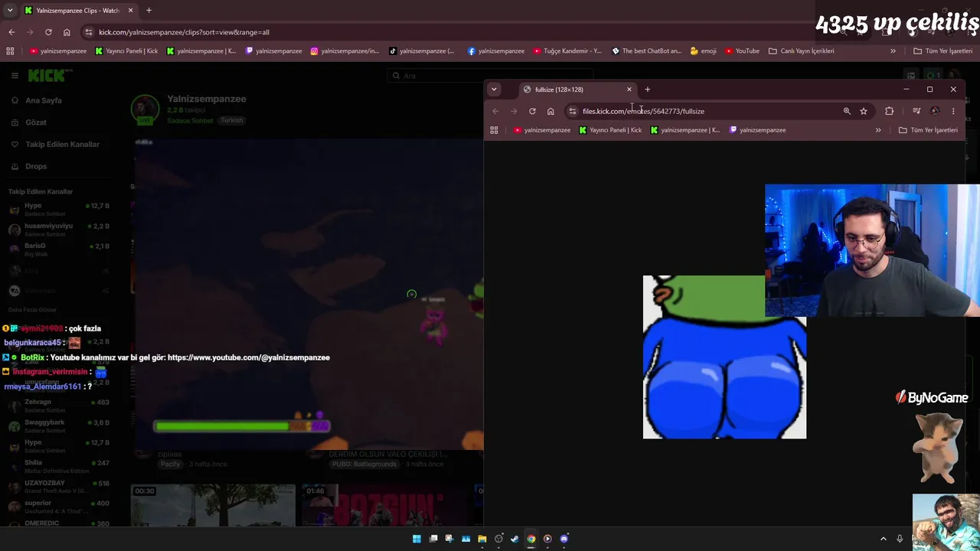Open YouTube yalnizsempanzee bookmark in fullsize window
This screenshot has width=980, height=551.
click(x=542, y=130)
